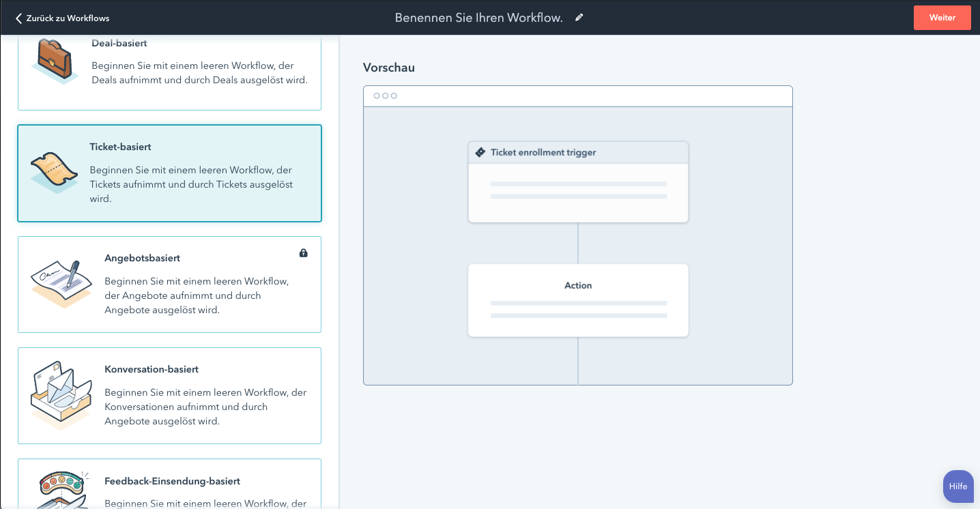Screen dimensions: 980x509
Task: Click the mail tray icon of Konversation-basiert
Action: [x=61, y=396]
